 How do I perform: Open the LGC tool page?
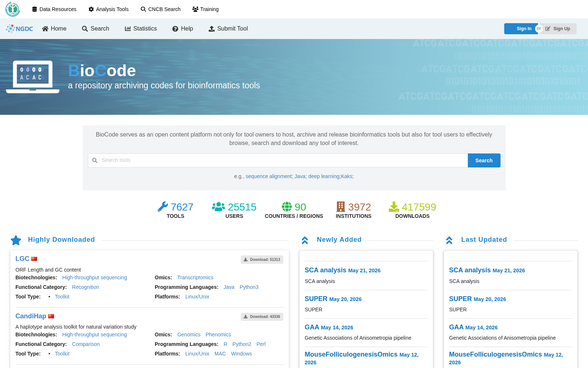[x=22, y=259]
